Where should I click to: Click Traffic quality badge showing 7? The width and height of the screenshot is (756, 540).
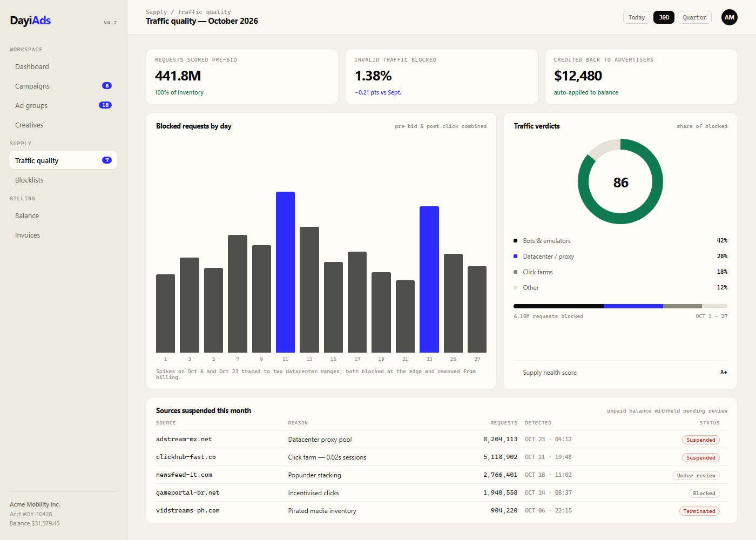(107, 160)
